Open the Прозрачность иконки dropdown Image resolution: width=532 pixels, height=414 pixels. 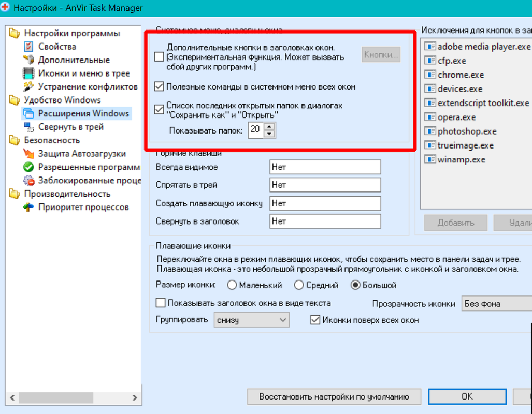[x=497, y=303]
